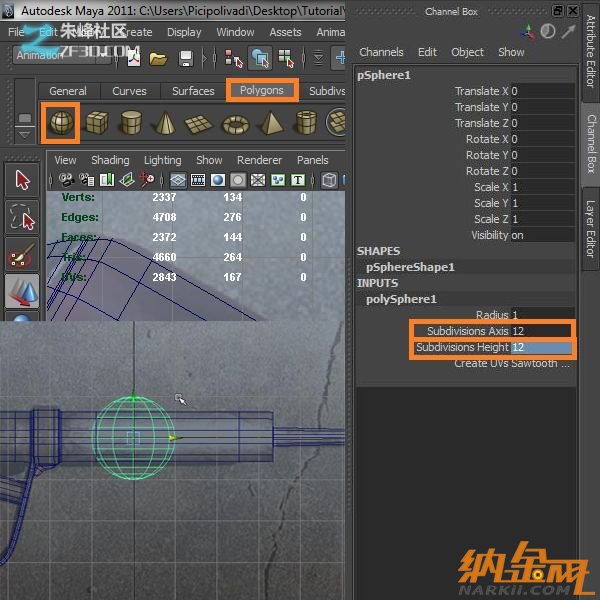This screenshot has height=600, width=600.
Task: Create a polygon torus from the shelf
Action: coord(235,123)
